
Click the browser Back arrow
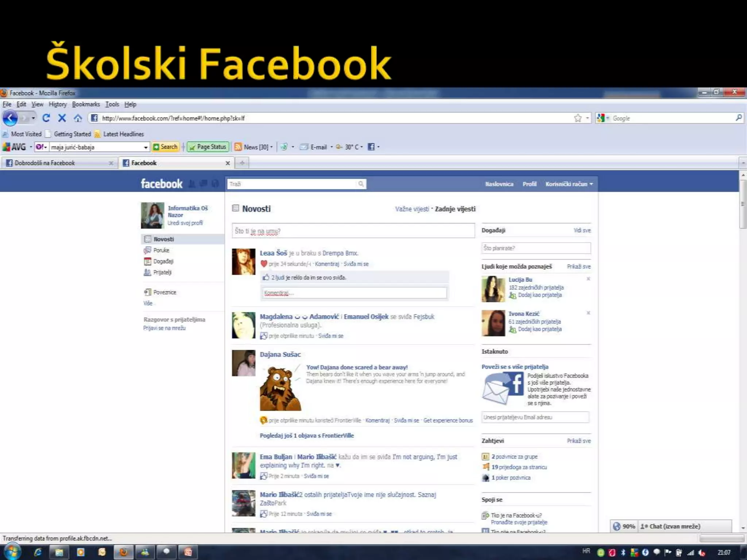(10, 118)
